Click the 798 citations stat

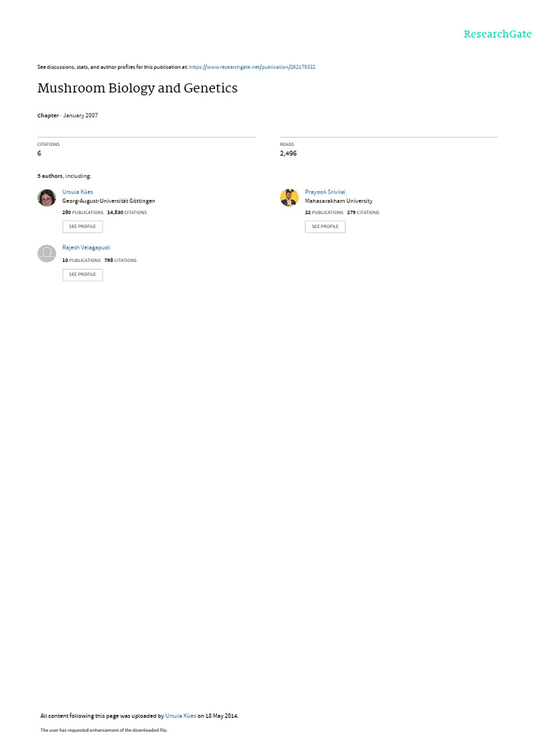click(x=120, y=260)
